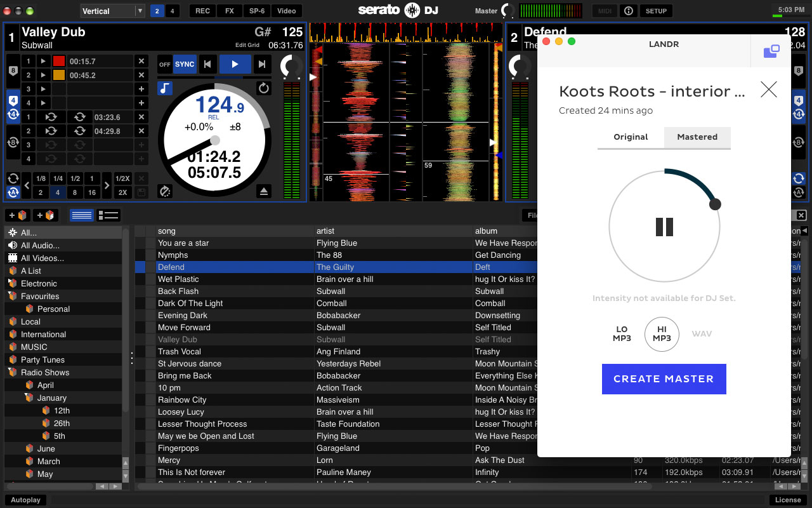Play deck 1 track Valley Dub
Viewport: 812px width, 508px height.
coord(235,64)
